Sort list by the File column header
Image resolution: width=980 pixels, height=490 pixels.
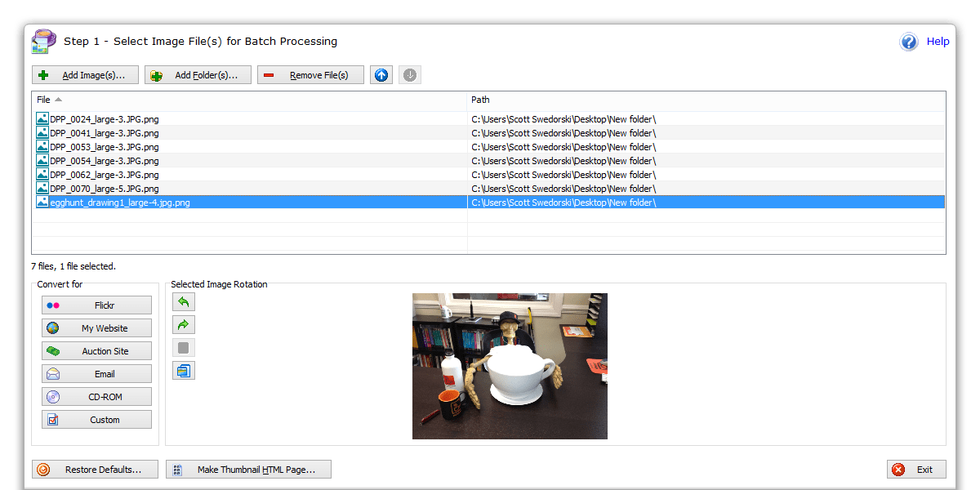coord(249,100)
